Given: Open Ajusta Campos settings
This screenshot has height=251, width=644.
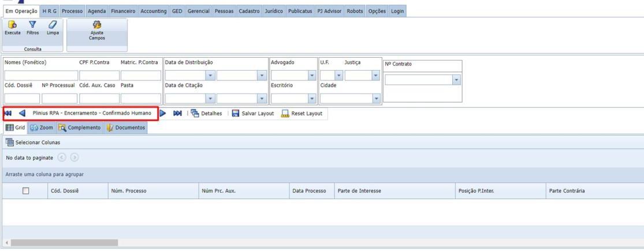Looking at the screenshot, I should click(x=97, y=31).
